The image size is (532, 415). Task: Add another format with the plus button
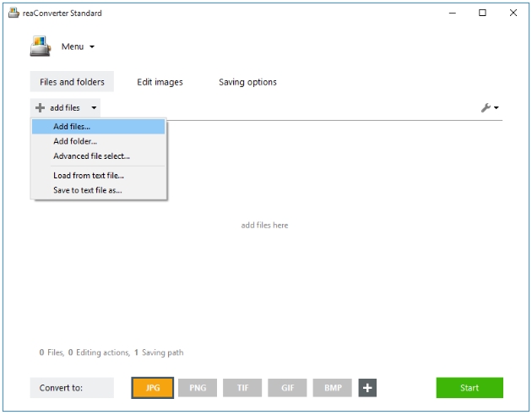(367, 387)
